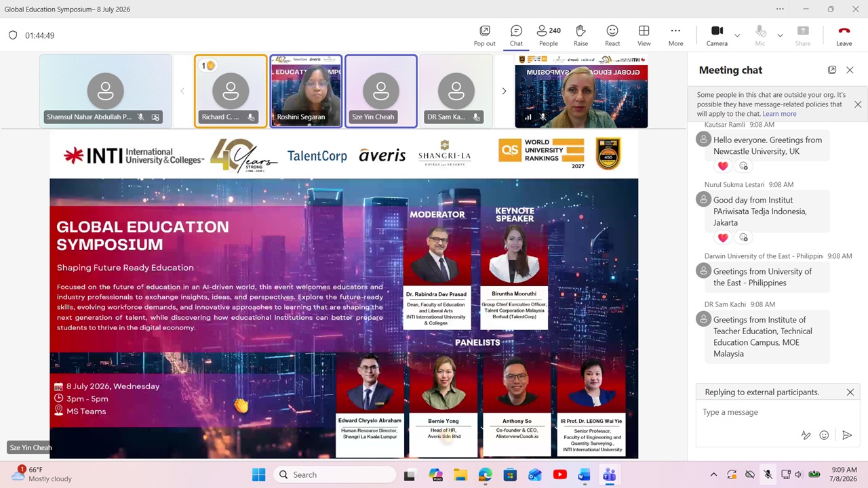Select Sze Yin Cheah participant tile
The width and height of the screenshot is (868, 488).
tap(381, 91)
